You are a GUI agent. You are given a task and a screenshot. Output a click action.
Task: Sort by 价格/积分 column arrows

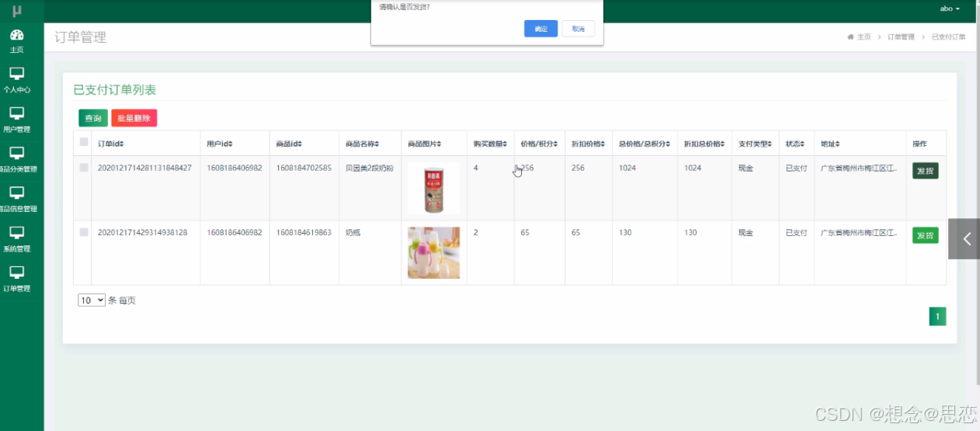tap(555, 144)
